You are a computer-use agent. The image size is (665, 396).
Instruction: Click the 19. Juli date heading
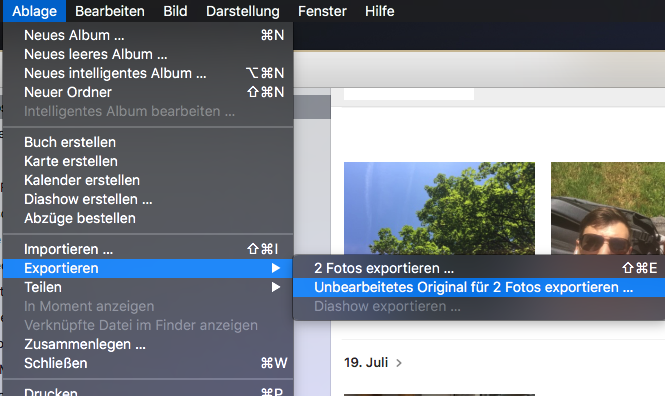(x=366, y=363)
